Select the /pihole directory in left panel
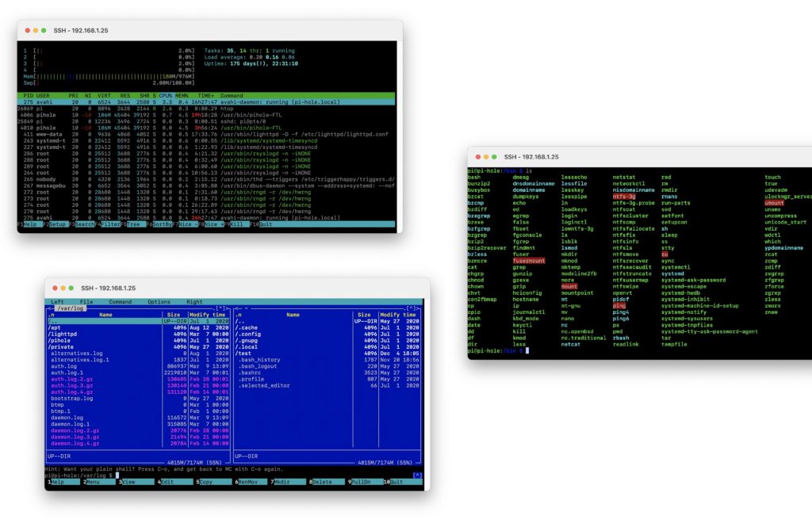The height and width of the screenshot is (520, 812). coord(138,340)
